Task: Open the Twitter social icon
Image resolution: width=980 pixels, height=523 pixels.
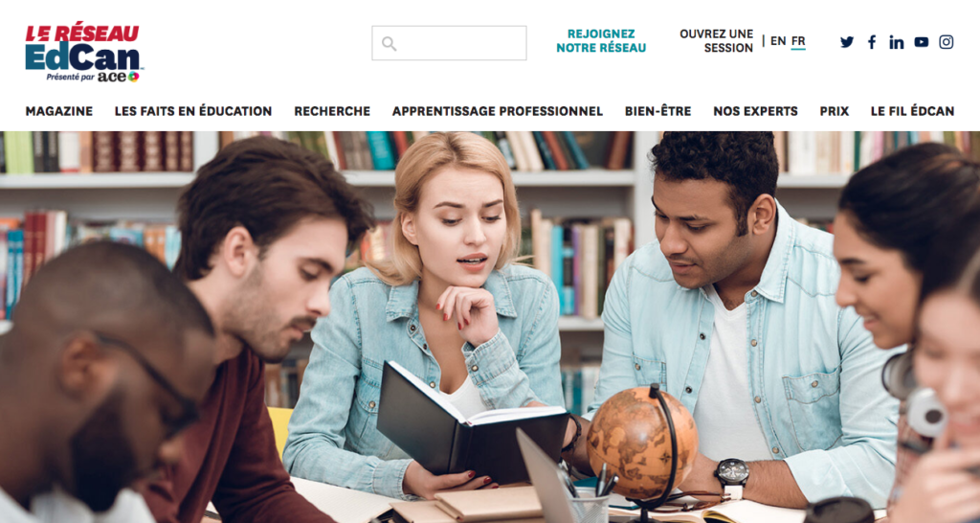Action: tap(847, 42)
